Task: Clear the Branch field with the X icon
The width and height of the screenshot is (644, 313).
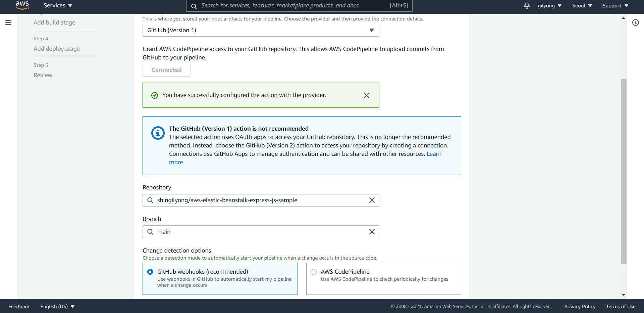Action: click(x=372, y=232)
